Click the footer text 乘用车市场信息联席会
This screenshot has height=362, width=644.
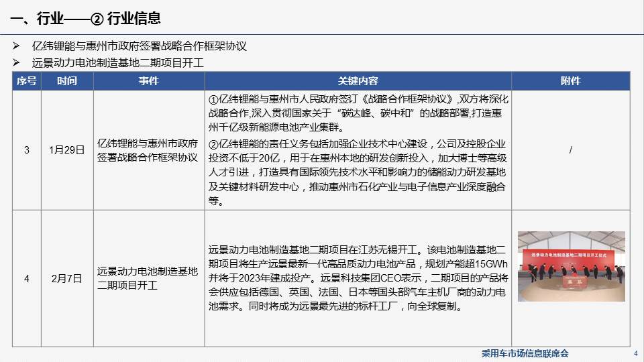pos(525,353)
